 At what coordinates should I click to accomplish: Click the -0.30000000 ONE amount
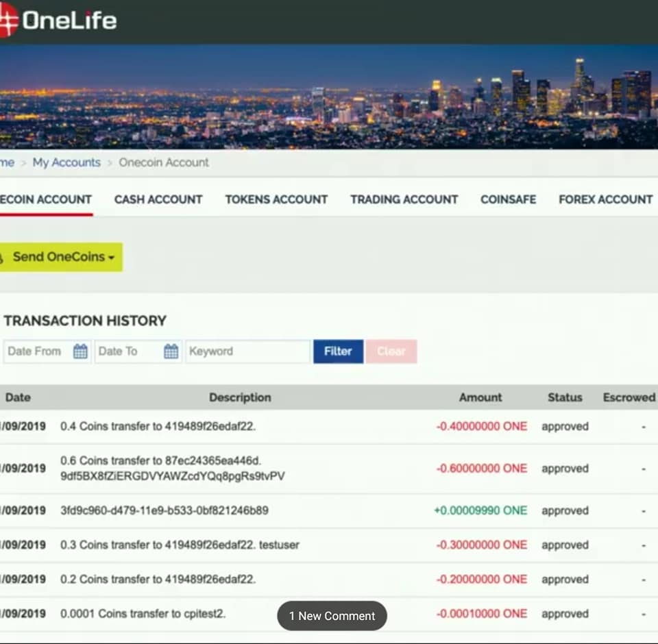pyautogui.click(x=481, y=545)
